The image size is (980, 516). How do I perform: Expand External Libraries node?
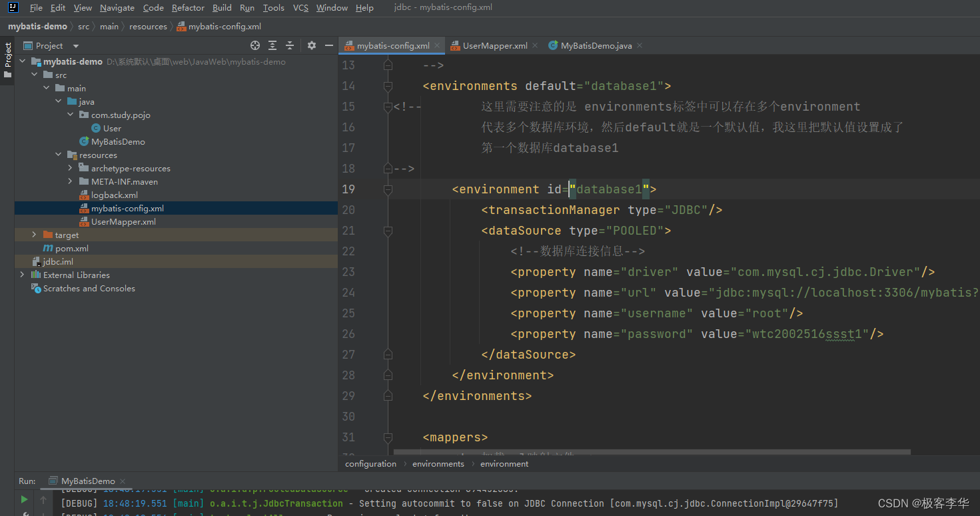pyautogui.click(x=23, y=275)
